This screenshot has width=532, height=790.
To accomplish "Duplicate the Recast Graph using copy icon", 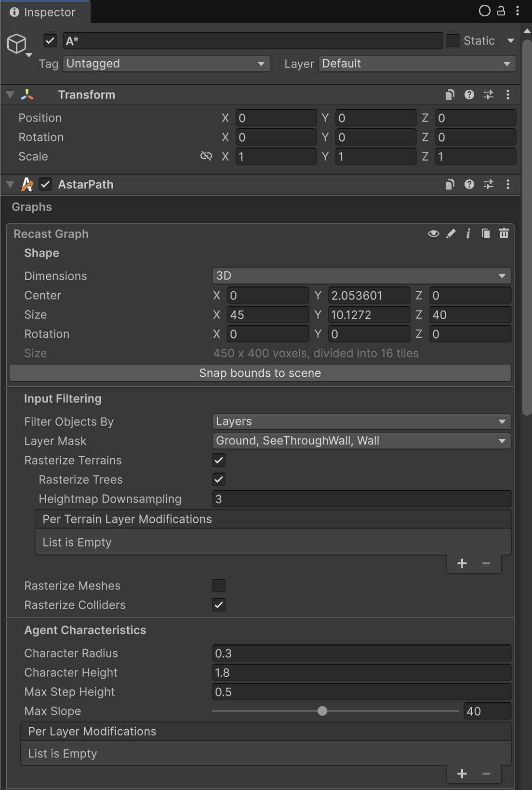I will [x=486, y=234].
